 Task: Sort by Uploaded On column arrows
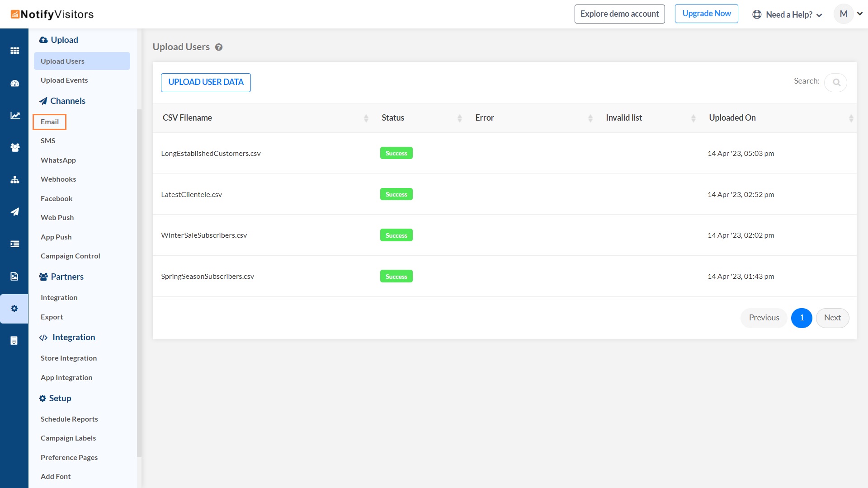[x=851, y=118]
